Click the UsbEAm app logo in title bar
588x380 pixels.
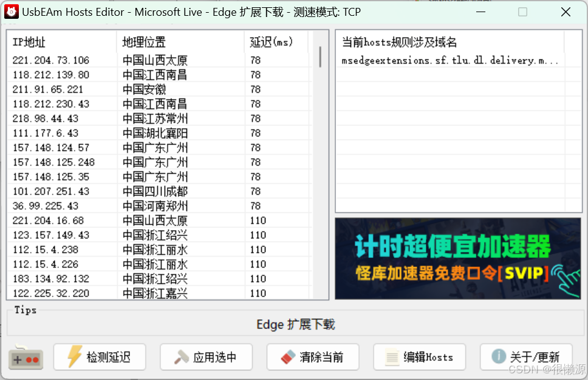(x=12, y=12)
